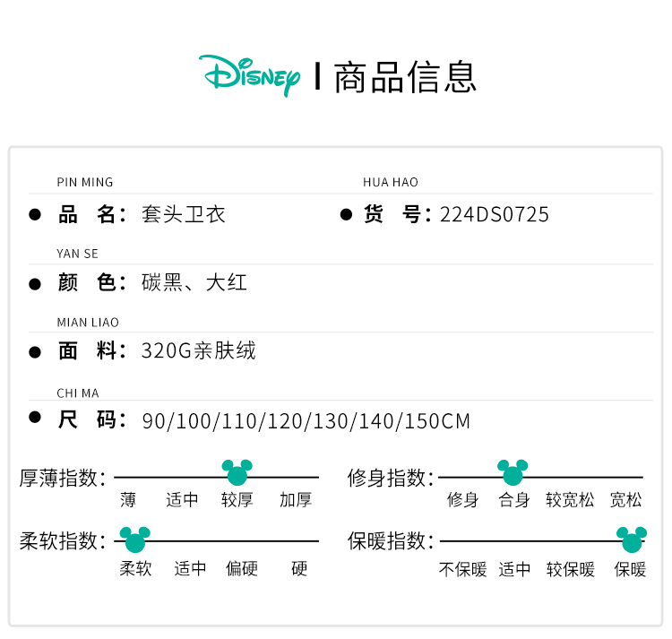Click the Mickey marker on 厚薄指数 slider
672x639 pixels.
(237, 472)
